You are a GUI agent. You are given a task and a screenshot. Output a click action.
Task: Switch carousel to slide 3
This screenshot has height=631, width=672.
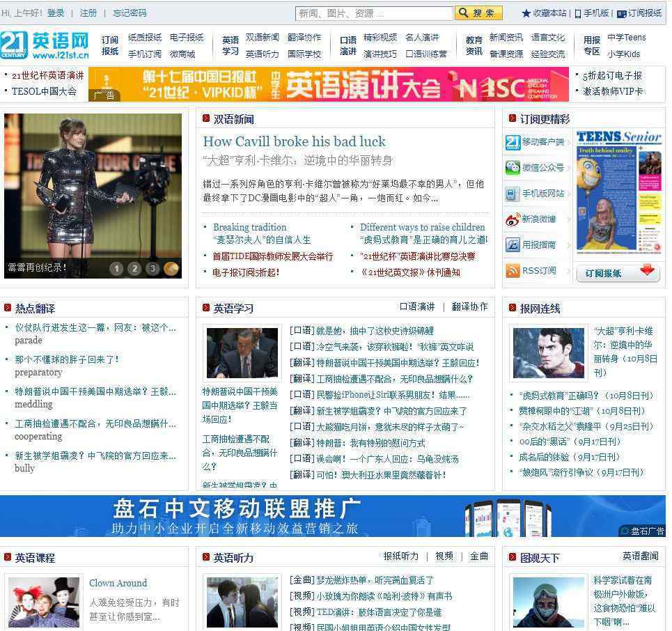[153, 268]
